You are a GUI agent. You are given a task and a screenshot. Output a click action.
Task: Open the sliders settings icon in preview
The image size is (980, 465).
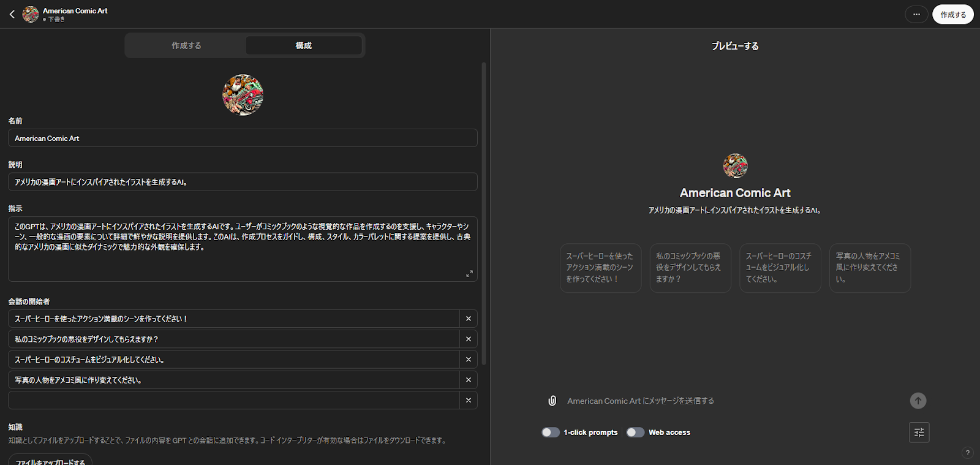click(919, 433)
